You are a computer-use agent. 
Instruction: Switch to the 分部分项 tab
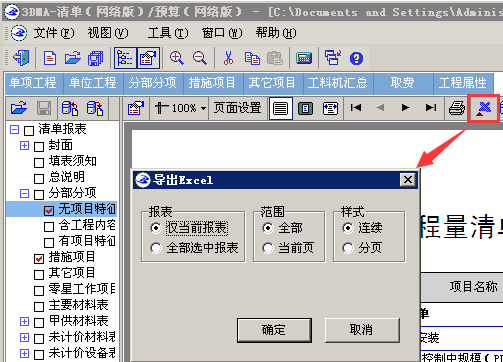(153, 83)
